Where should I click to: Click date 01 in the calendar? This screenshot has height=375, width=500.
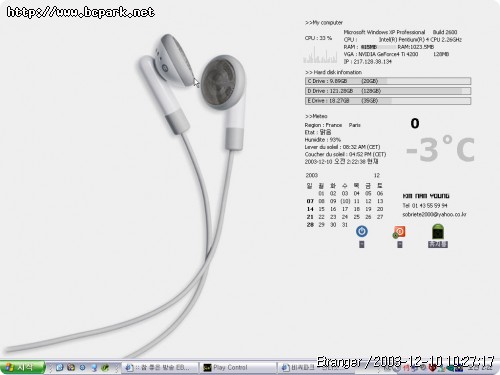tap(321, 193)
